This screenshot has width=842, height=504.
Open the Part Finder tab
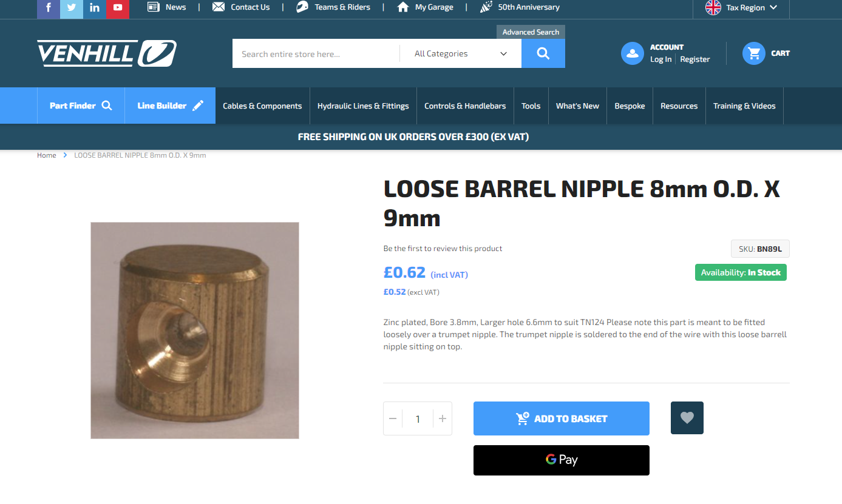[x=81, y=106]
